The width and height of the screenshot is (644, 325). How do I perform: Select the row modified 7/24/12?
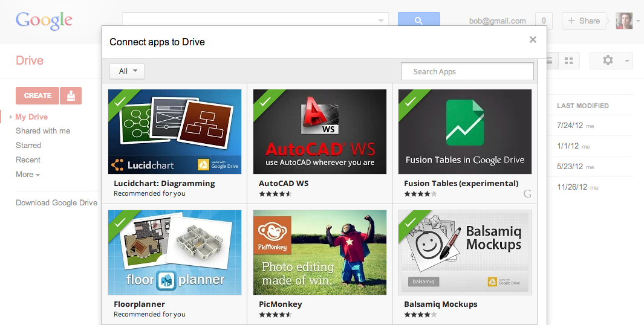pos(590,126)
